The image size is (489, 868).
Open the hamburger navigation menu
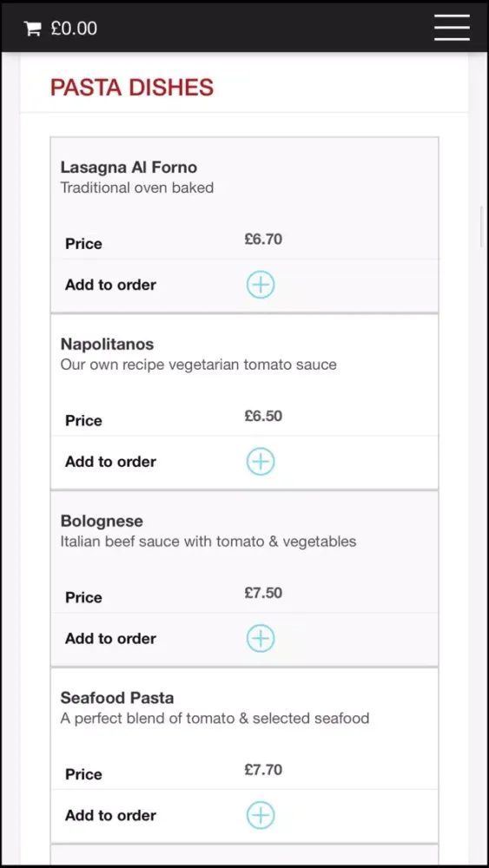pos(452,28)
